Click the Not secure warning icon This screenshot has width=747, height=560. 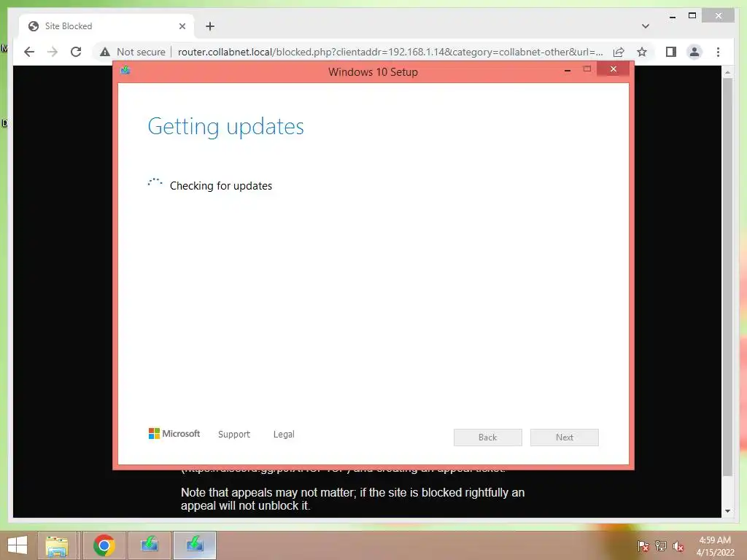pos(105,52)
